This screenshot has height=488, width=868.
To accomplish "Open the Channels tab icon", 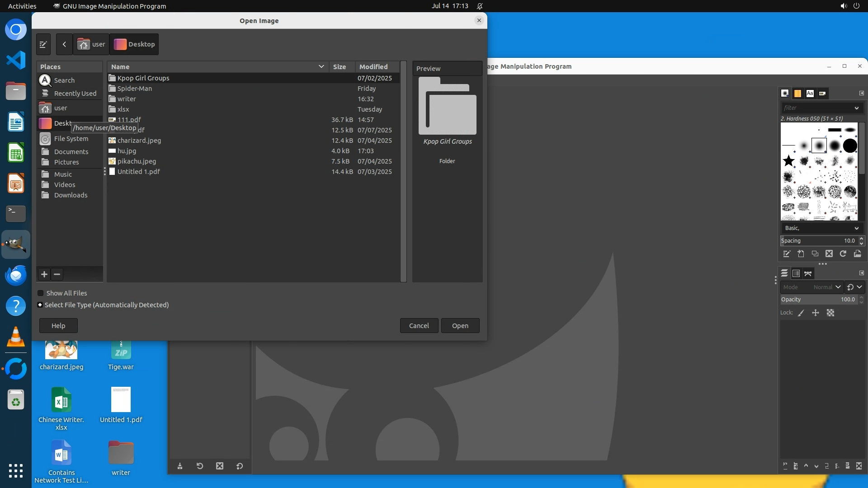I will pos(796,273).
